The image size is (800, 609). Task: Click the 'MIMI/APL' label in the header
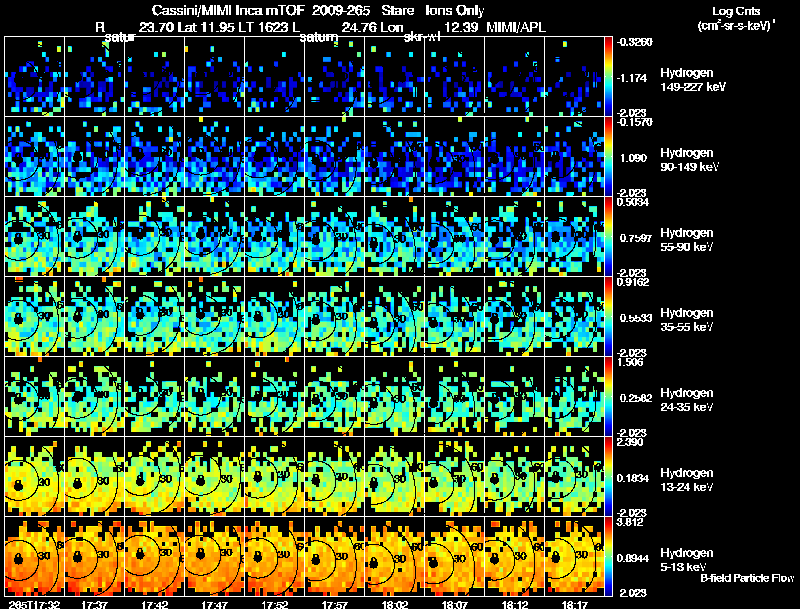click(516, 27)
